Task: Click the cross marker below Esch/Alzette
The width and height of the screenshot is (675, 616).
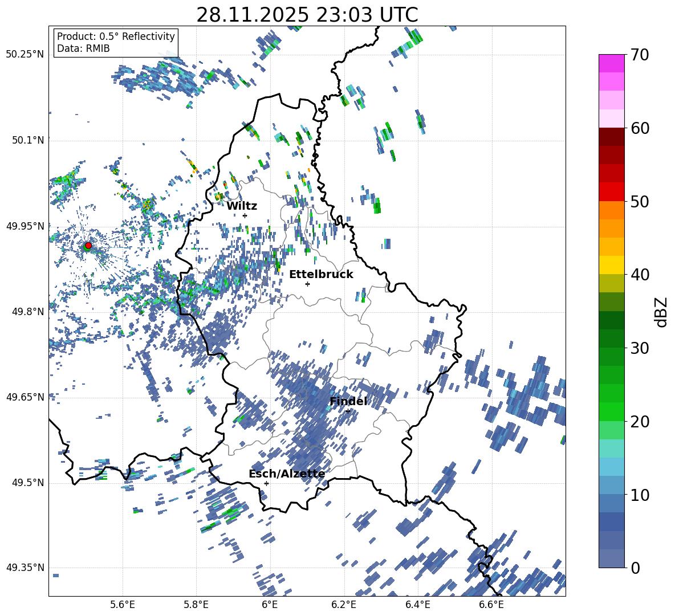Action: pos(266,483)
